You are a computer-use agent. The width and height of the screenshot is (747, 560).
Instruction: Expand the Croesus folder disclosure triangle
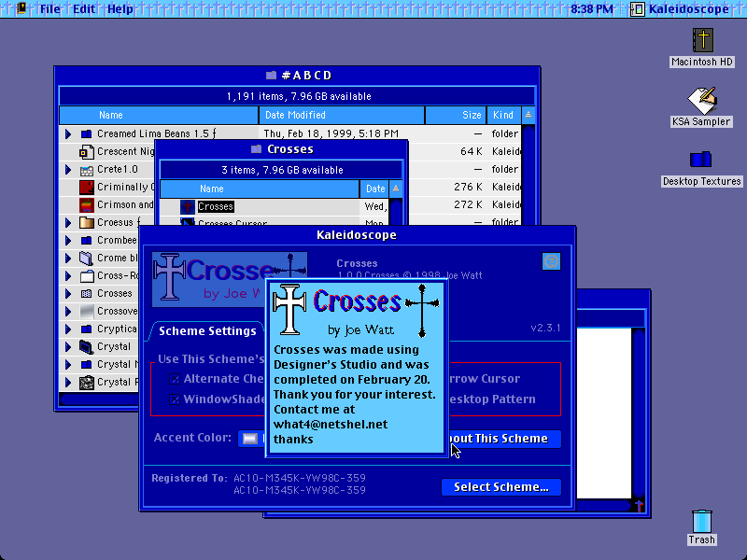tap(68, 223)
